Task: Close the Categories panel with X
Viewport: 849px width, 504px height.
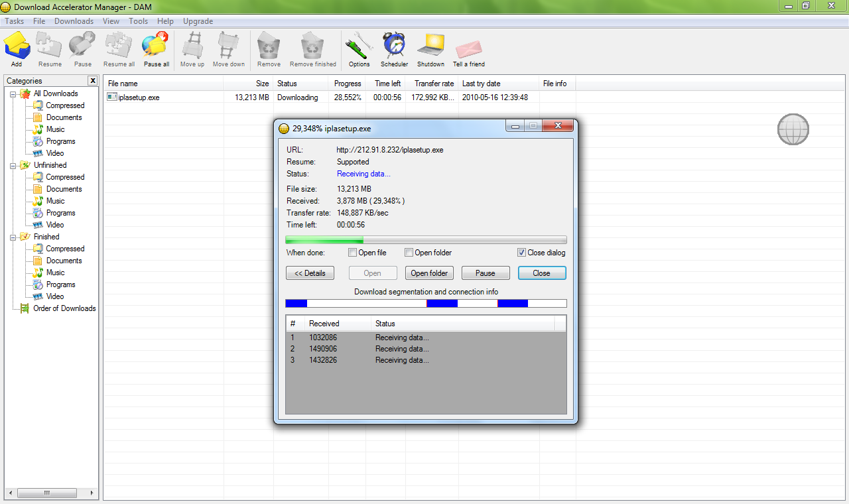Action: [x=93, y=81]
